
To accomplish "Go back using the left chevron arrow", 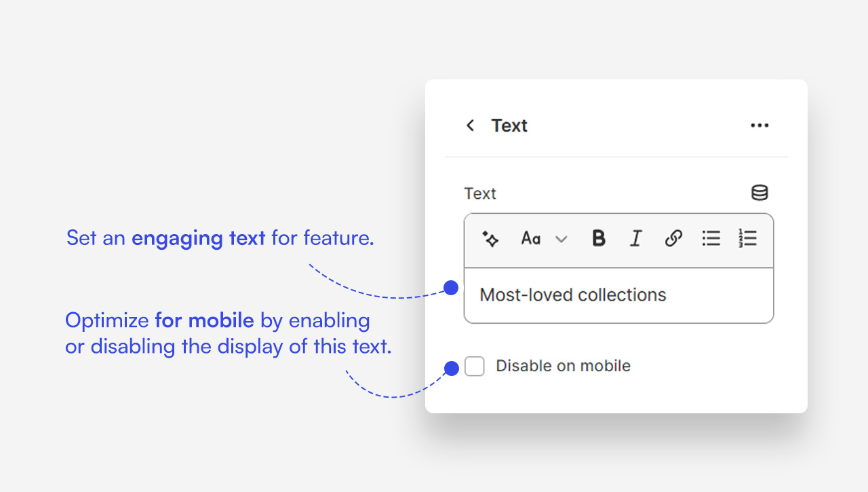I will tap(470, 126).
